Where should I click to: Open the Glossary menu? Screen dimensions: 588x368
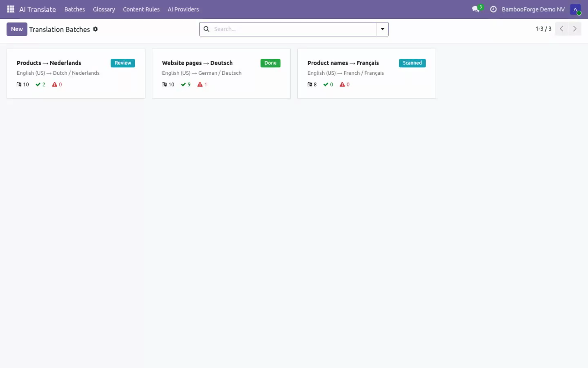(104, 9)
